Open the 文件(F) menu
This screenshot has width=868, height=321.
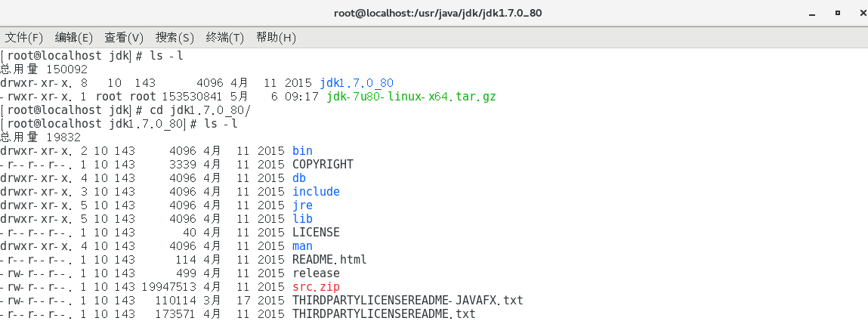(24, 38)
